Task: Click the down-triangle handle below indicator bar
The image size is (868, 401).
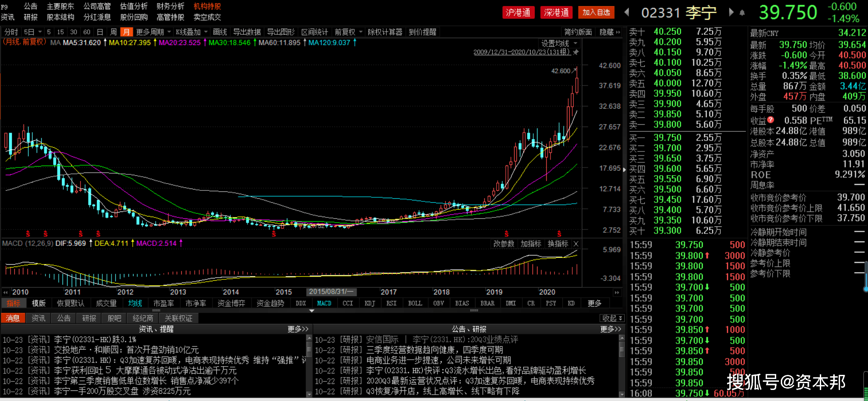Action: pyautogui.click(x=312, y=311)
